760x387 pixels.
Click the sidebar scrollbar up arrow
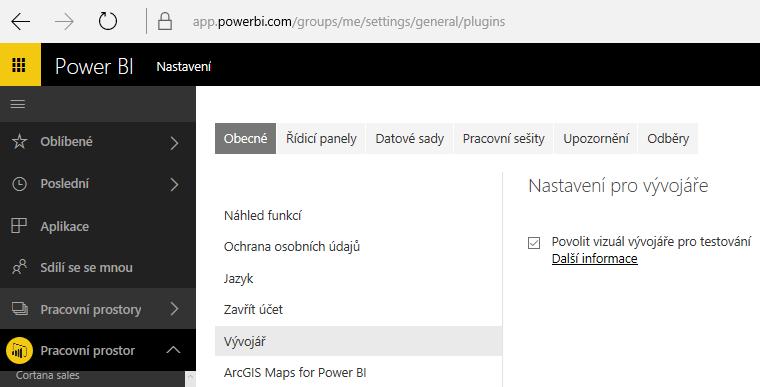coord(190,377)
